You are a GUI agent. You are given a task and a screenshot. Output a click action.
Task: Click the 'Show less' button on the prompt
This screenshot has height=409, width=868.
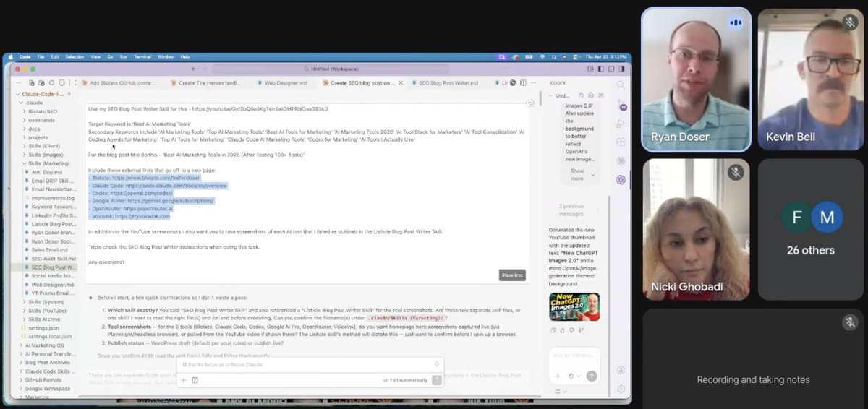[x=512, y=275]
